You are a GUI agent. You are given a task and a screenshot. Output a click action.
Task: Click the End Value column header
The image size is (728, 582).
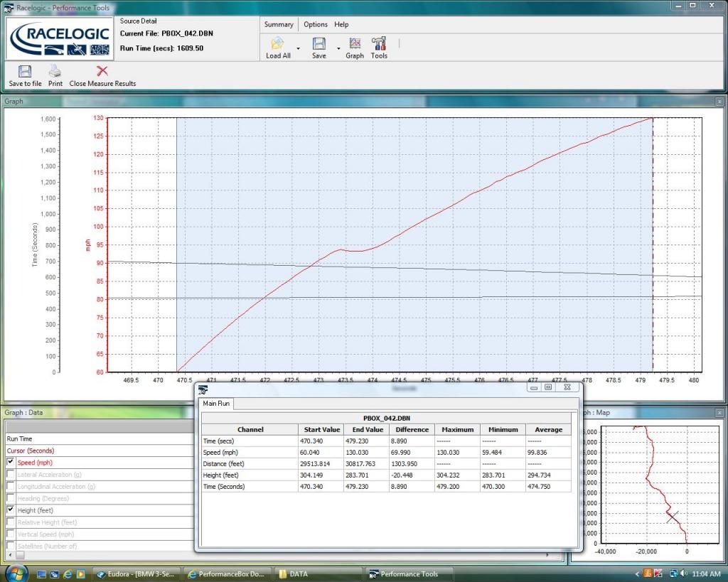click(368, 430)
